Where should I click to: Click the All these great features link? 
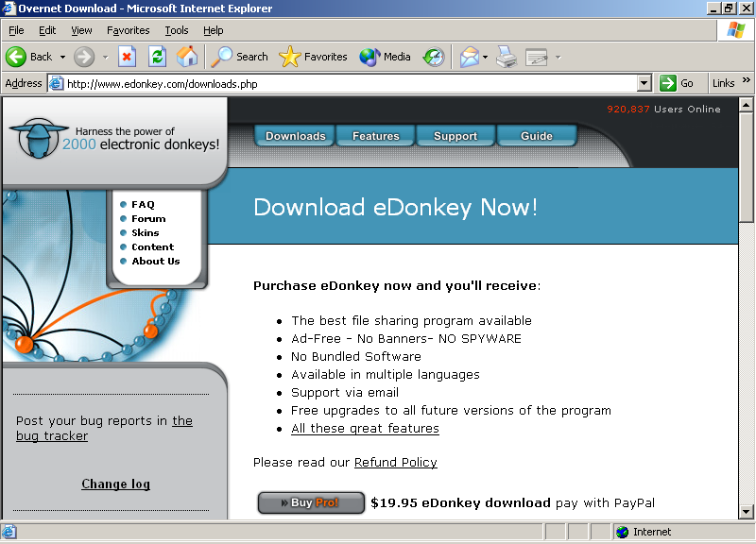(x=365, y=429)
